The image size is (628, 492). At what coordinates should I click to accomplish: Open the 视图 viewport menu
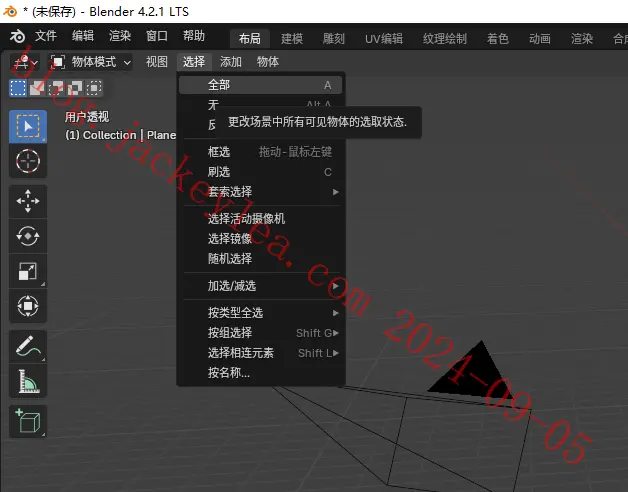pyautogui.click(x=157, y=62)
